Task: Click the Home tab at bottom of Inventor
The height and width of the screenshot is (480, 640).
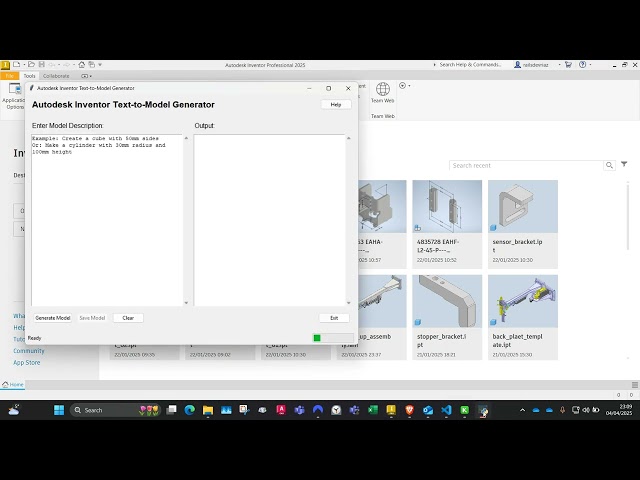Action: click(13, 384)
